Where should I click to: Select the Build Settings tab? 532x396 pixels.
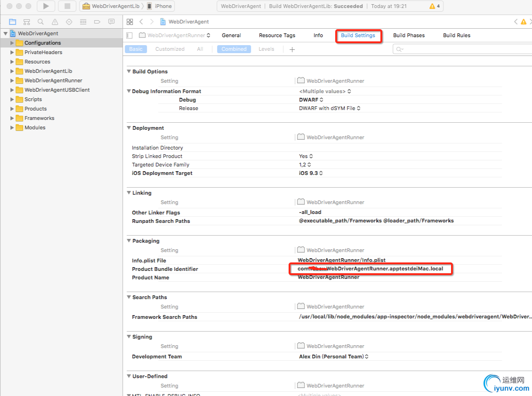(358, 35)
